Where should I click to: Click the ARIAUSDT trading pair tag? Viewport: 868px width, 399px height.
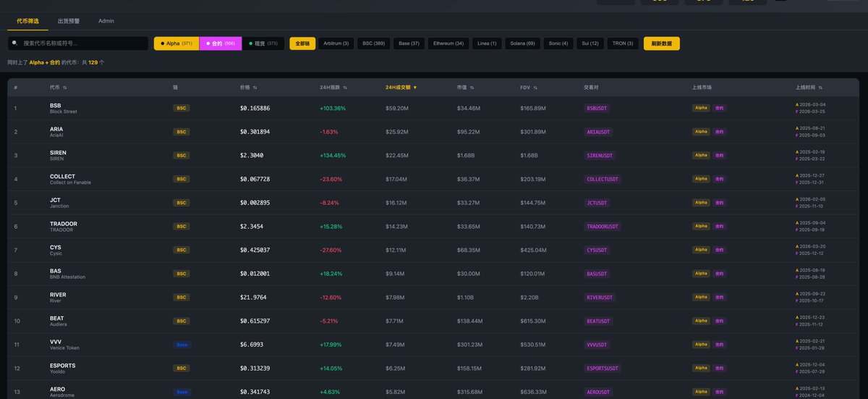pyautogui.click(x=598, y=132)
